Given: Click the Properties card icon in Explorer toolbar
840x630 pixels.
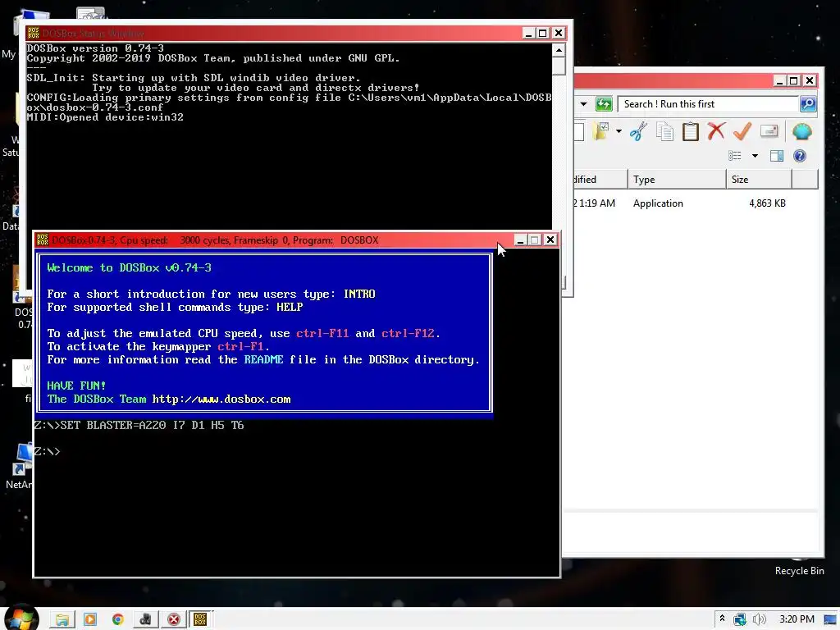Looking at the screenshot, I should pyautogui.click(x=769, y=131).
